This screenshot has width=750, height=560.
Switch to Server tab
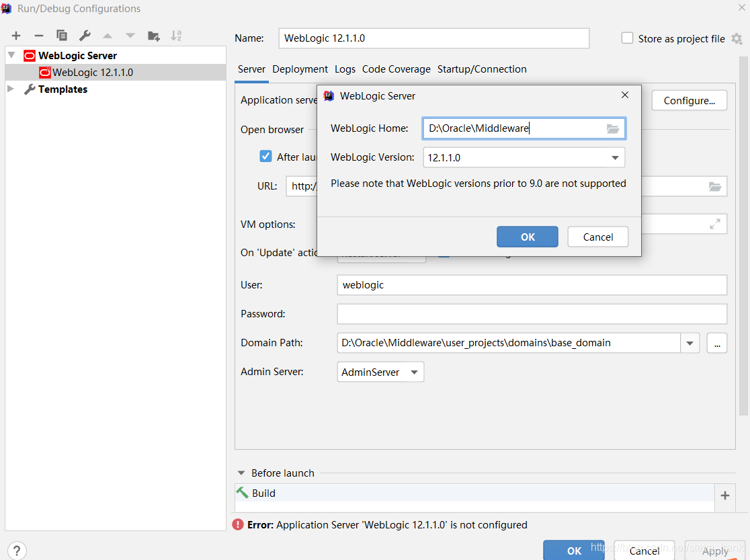(251, 69)
